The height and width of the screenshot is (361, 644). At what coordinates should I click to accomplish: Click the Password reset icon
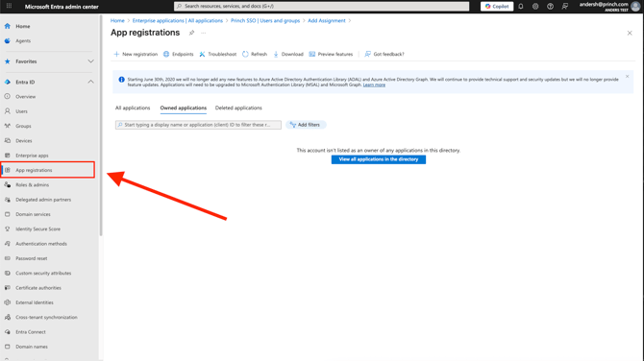coord(8,258)
